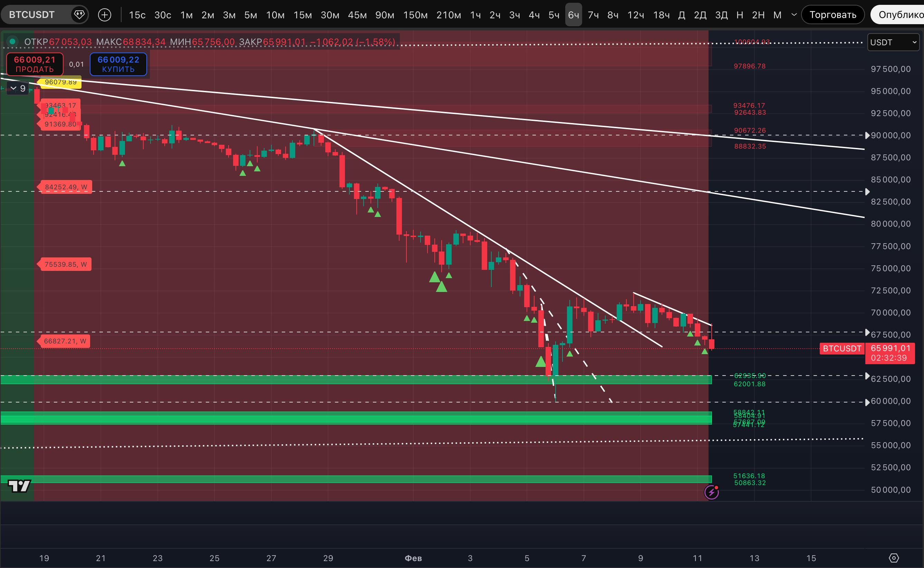
Task: Switch to daily Д timeframe
Action: pos(682,15)
